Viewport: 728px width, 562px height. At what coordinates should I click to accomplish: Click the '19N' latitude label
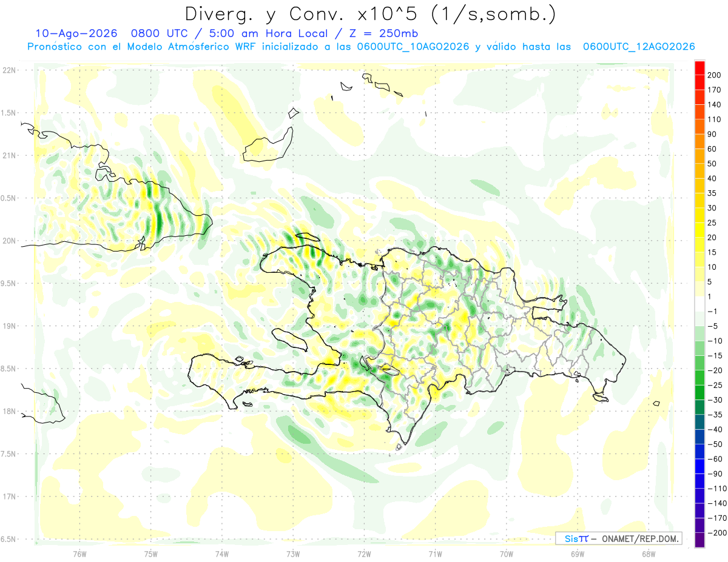click(x=9, y=326)
